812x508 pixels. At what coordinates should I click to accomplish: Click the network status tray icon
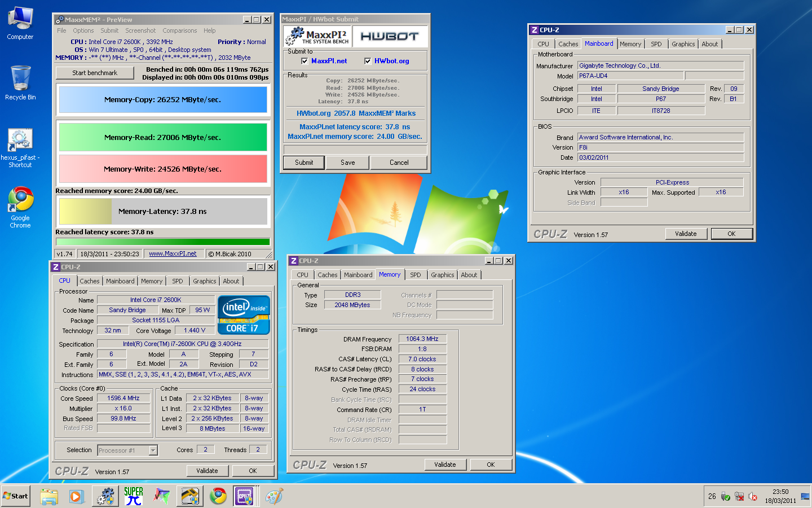pos(739,497)
